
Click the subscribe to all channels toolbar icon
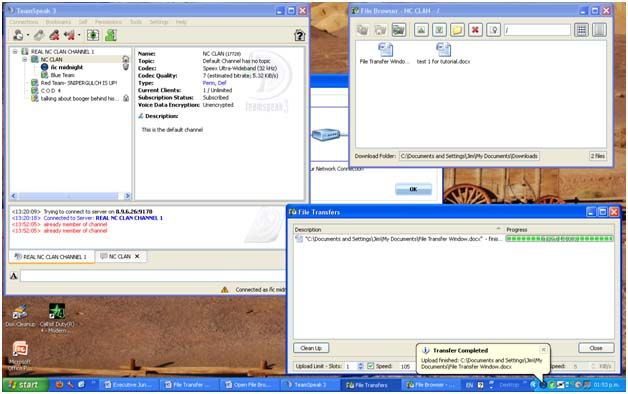[93, 35]
